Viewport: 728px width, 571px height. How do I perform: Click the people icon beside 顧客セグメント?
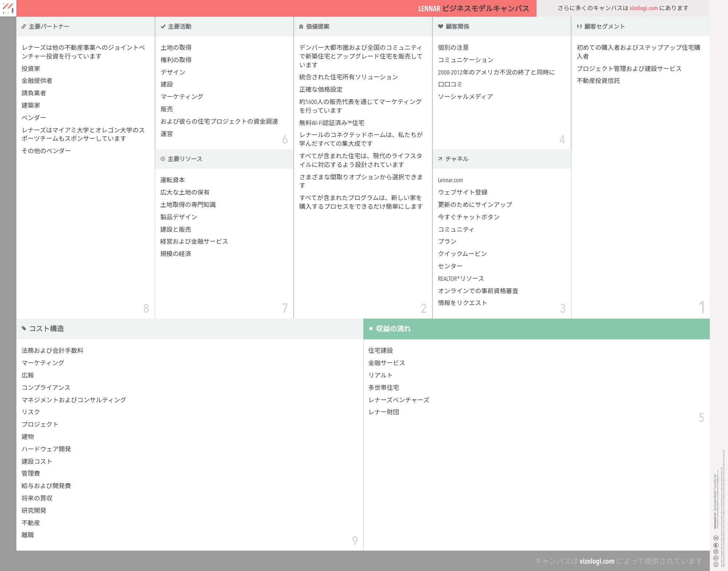coord(579,27)
